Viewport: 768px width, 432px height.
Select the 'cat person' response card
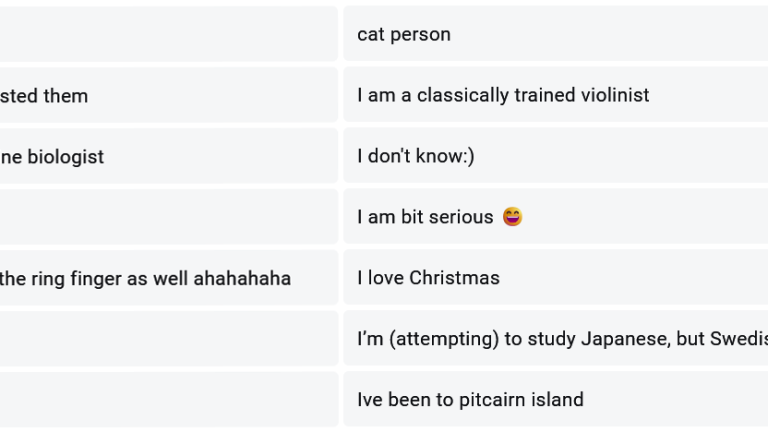click(x=555, y=34)
